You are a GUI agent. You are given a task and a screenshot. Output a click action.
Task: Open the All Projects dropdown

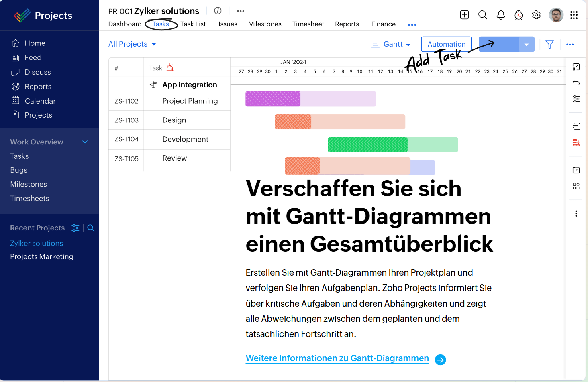[x=132, y=44]
